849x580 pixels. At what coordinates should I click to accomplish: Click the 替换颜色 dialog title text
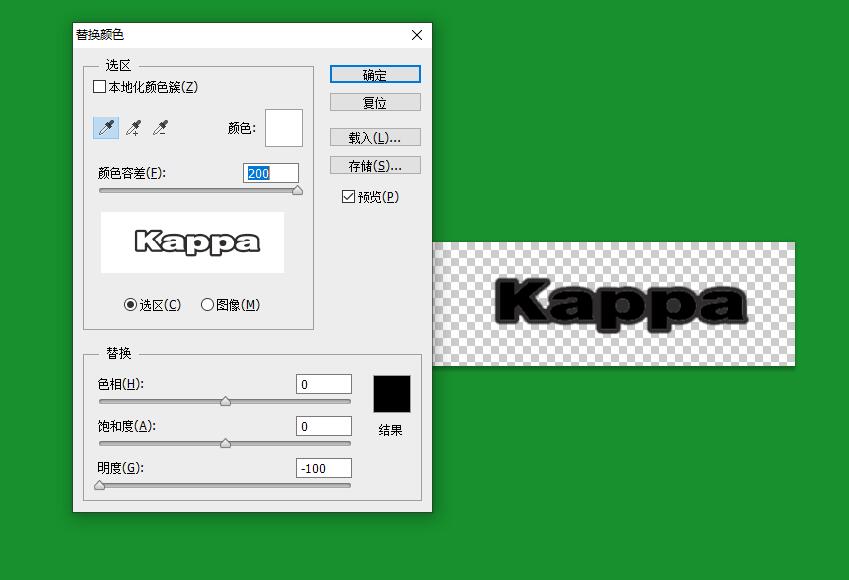pos(100,35)
